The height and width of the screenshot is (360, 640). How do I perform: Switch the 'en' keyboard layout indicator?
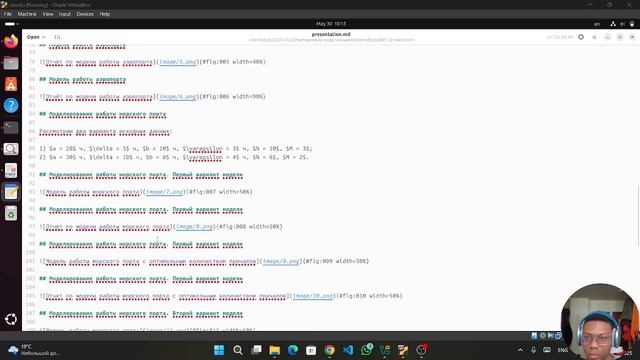pos(597,24)
